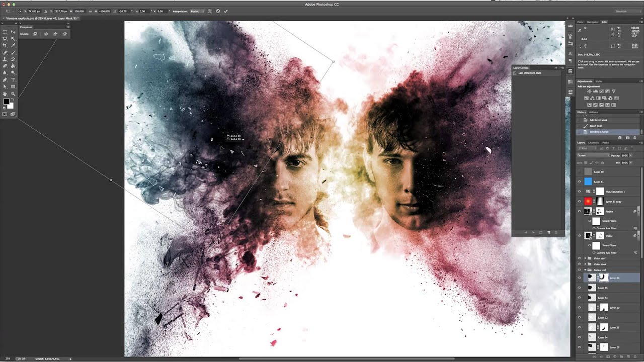Toggle visibility of Layer 20
The image size is (644, 362).
[579, 307]
